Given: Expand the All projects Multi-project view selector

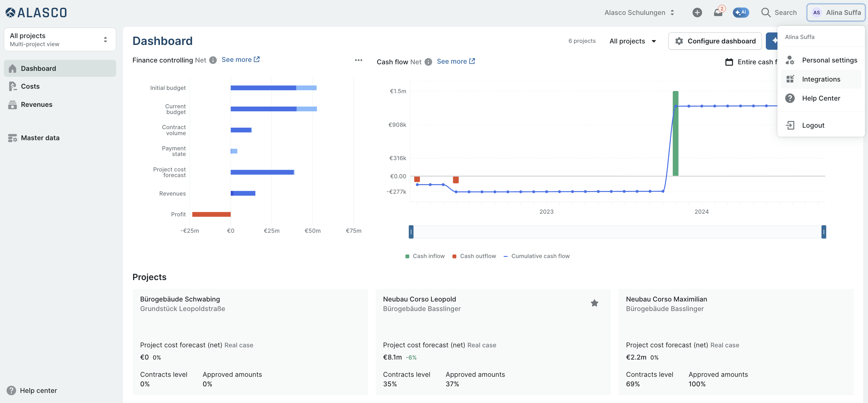Looking at the screenshot, I should click(x=60, y=39).
